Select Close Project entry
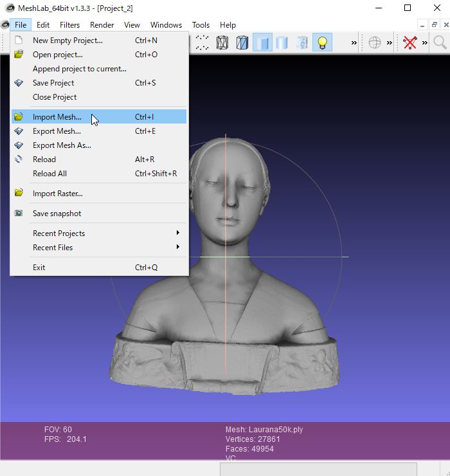This screenshot has width=450, height=476. [99, 97]
